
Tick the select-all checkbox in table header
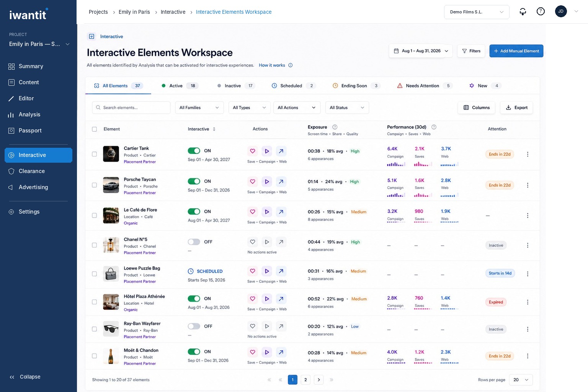95,129
